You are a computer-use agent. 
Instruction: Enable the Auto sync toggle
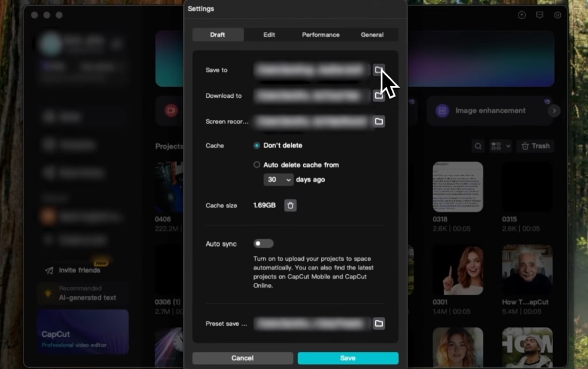click(263, 244)
